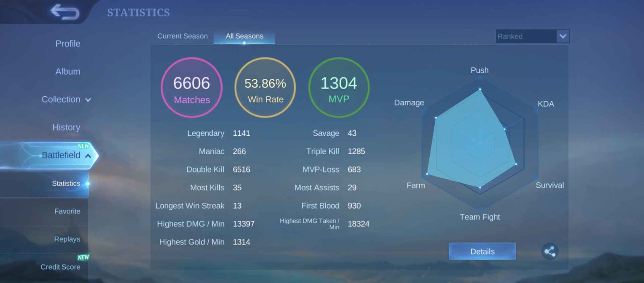Image resolution: width=644 pixels, height=283 pixels.
Task: Open the Favorite submenu item
Action: [x=67, y=211]
